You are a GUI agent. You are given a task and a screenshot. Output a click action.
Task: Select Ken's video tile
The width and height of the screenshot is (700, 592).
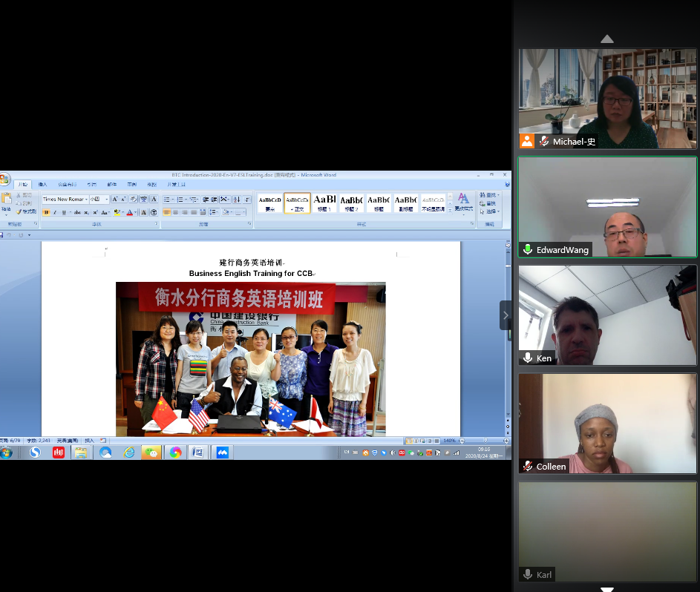607,315
